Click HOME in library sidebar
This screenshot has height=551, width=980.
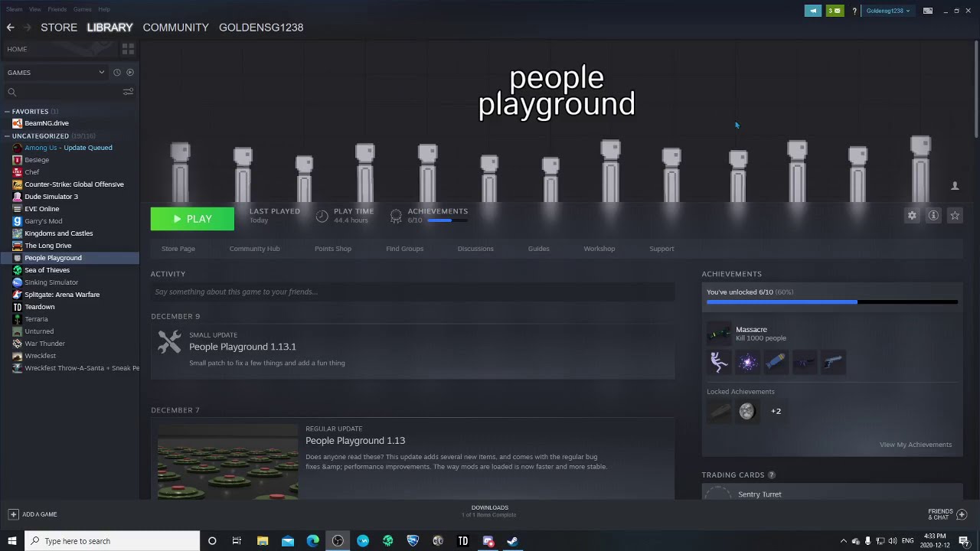[x=17, y=49]
